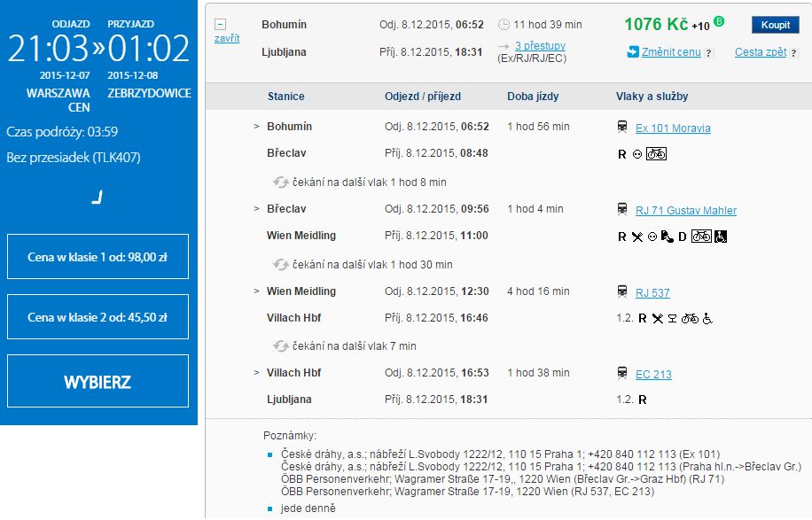812x520 pixels.
Task: Click the Poznámky heading
Action: [x=290, y=436]
